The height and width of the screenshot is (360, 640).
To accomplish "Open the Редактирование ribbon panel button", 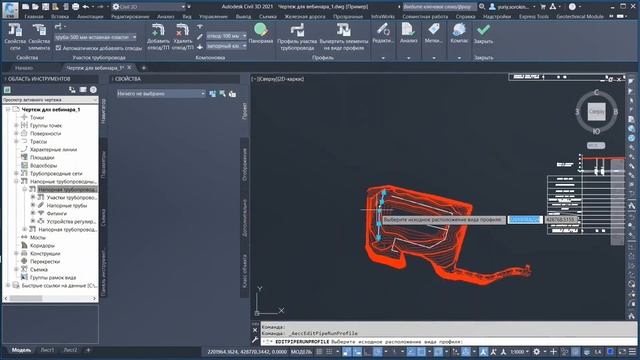I will point(383,33).
